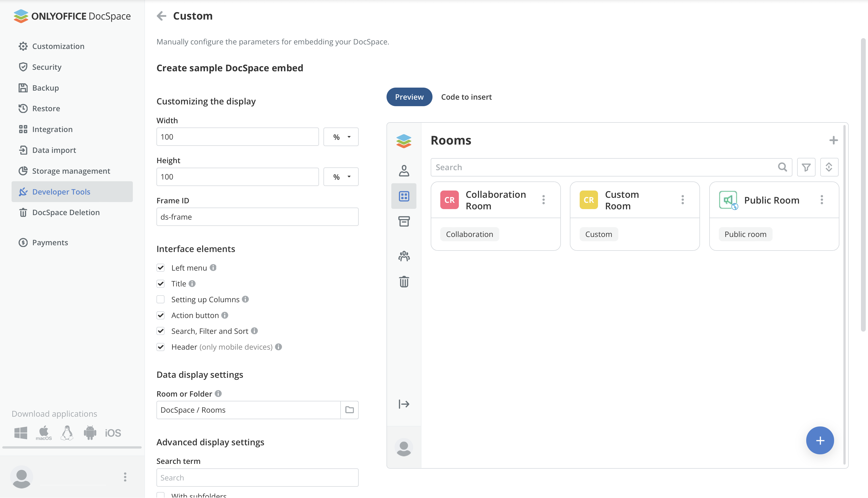Open profile options menu at bottom left
Screen dimensions: 868x498
(125, 477)
